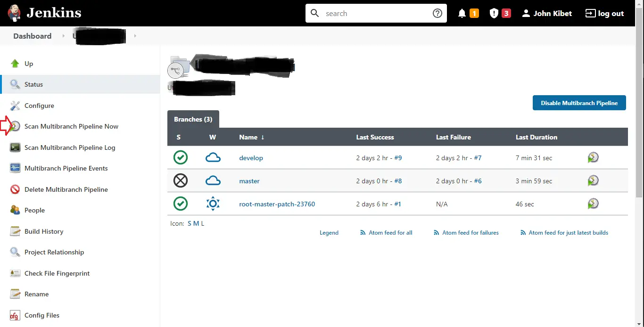Toggle the Name column sort arrow
Screen dimensions: 644x327
click(x=263, y=137)
